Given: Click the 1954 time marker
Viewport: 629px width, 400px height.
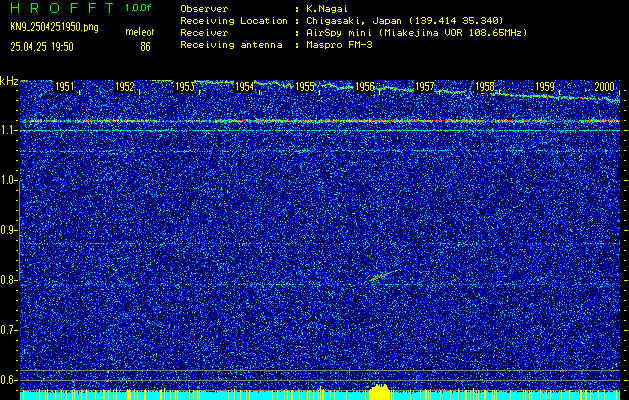Looking at the screenshot, I should [245, 87].
